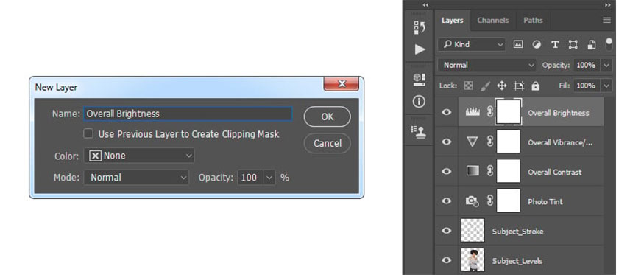Select Photo Tint layer mask thumbnail
The image size is (644, 275).
509,201
